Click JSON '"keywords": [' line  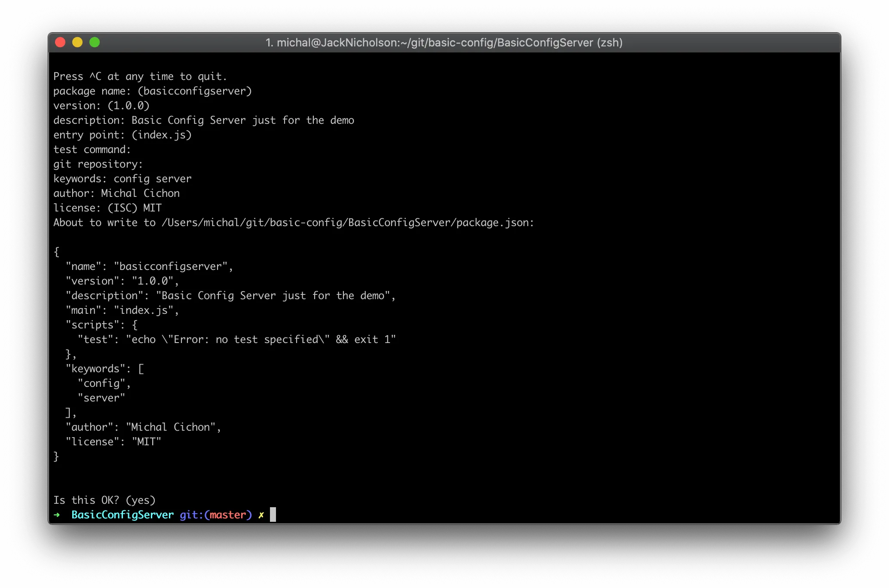105,369
